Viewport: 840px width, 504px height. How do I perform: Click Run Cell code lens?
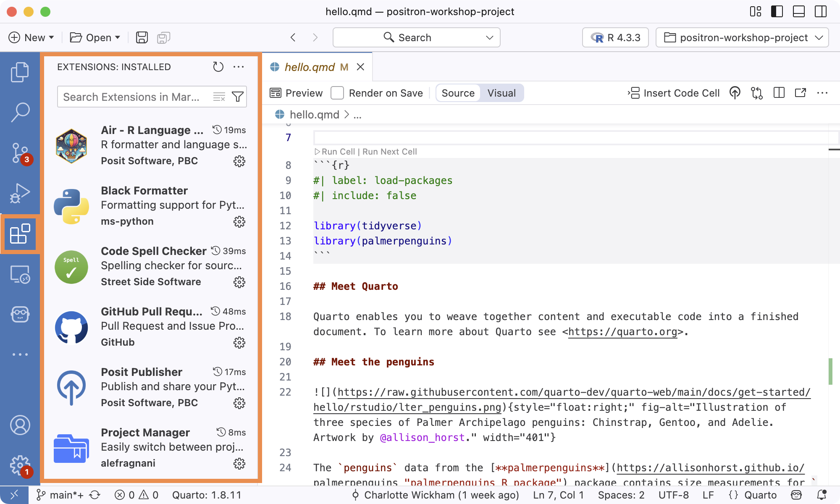[334, 152]
